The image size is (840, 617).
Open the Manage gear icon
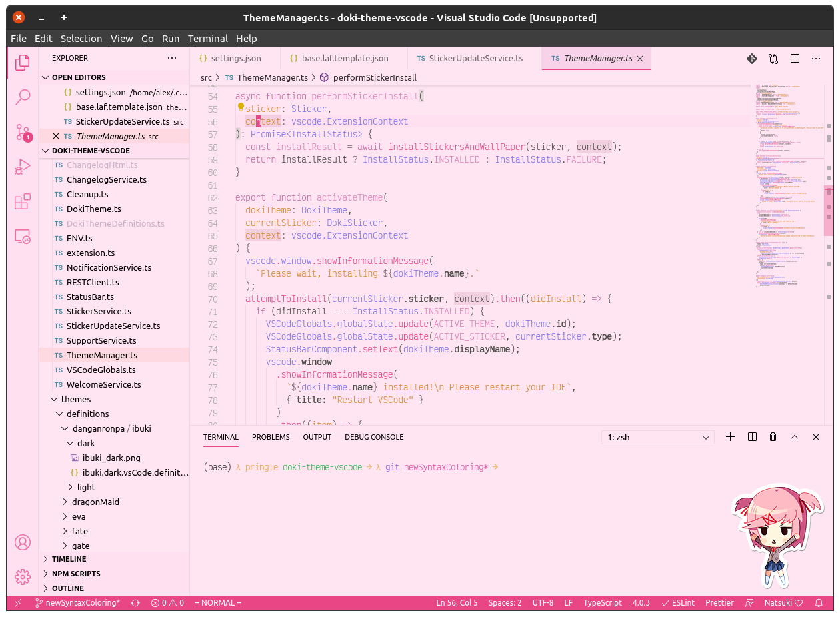click(23, 576)
